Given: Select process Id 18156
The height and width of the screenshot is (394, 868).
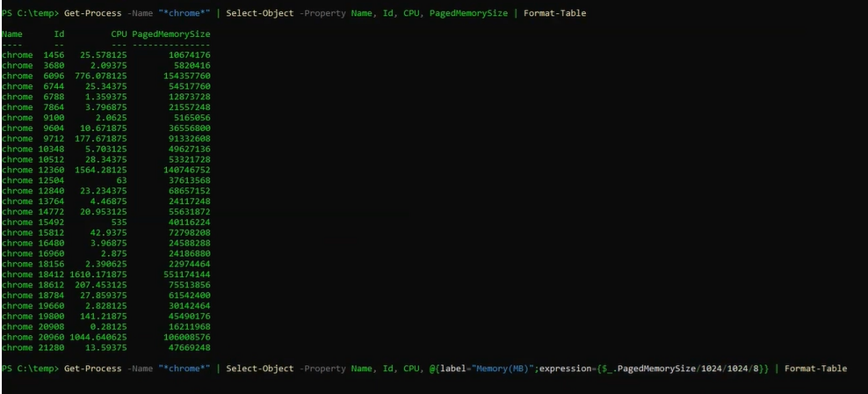Looking at the screenshot, I should [52, 265].
